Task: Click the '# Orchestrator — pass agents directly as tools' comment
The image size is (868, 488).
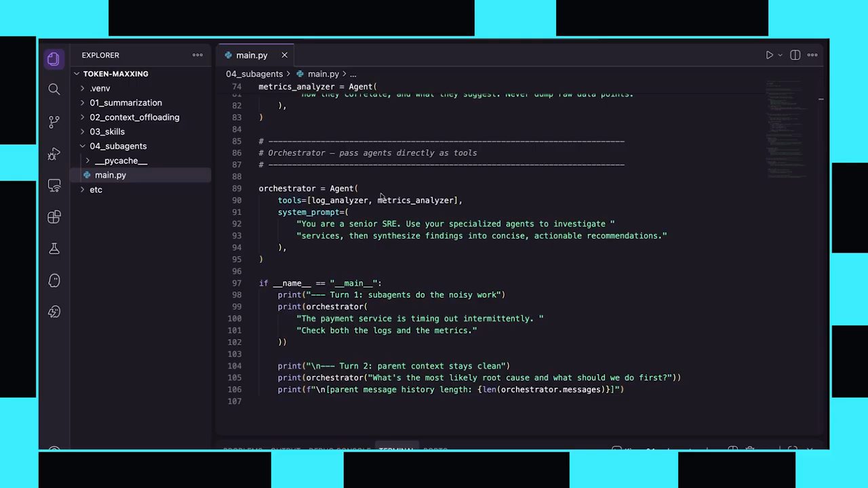Action: pyautogui.click(x=368, y=153)
